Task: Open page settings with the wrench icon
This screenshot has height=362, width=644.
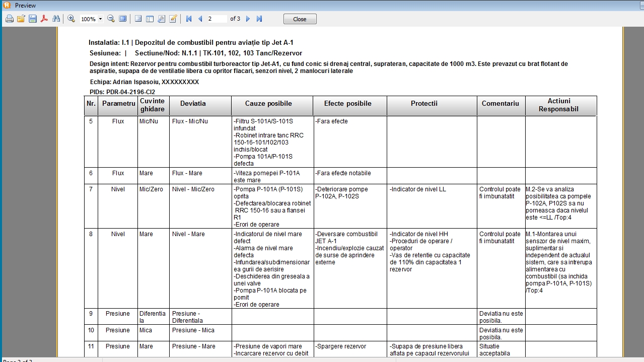Action: 161,19
